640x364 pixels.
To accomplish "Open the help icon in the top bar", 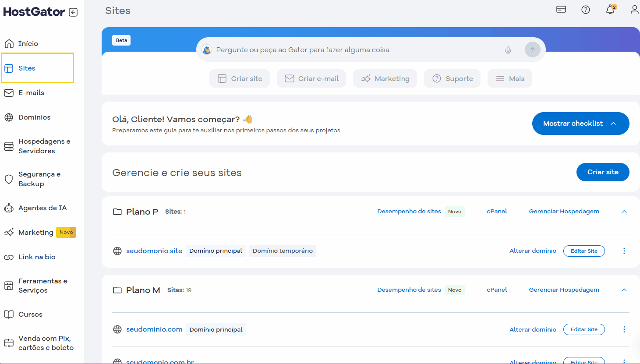I will tap(586, 9).
